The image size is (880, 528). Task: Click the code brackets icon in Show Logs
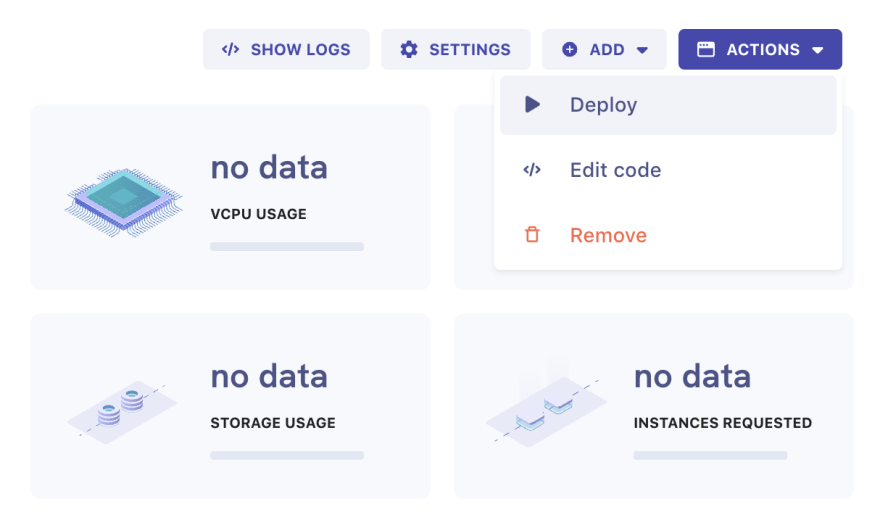[x=230, y=49]
